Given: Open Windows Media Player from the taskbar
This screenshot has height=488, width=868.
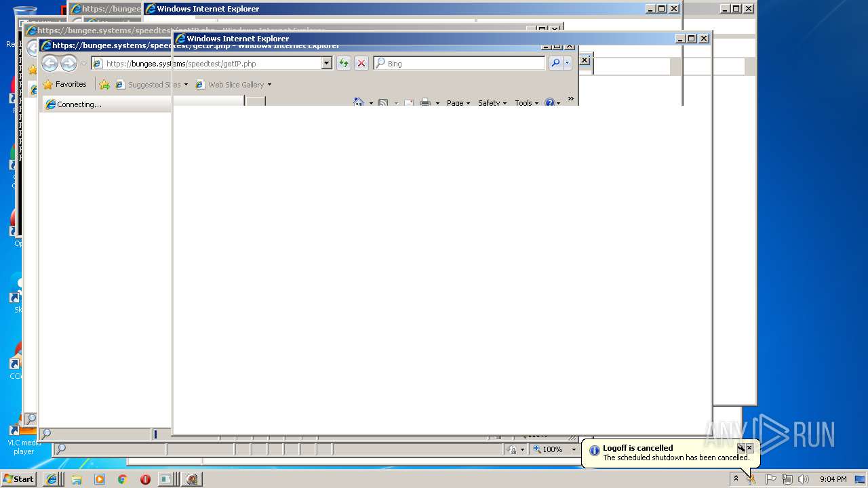Looking at the screenshot, I should 100,479.
